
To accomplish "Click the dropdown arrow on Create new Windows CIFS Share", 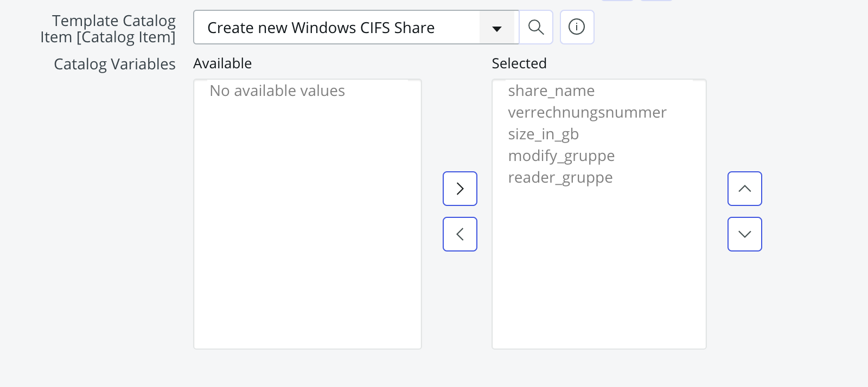I will [496, 28].
